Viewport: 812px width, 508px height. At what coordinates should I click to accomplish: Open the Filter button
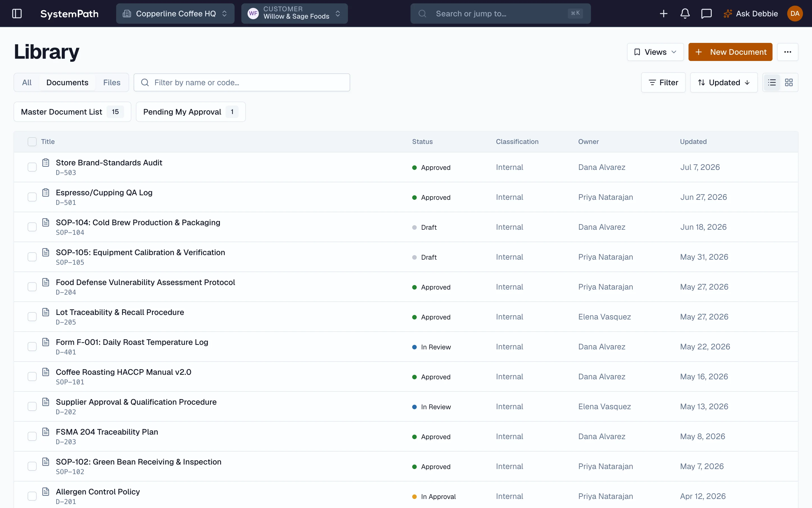click(x=663, y=82)
